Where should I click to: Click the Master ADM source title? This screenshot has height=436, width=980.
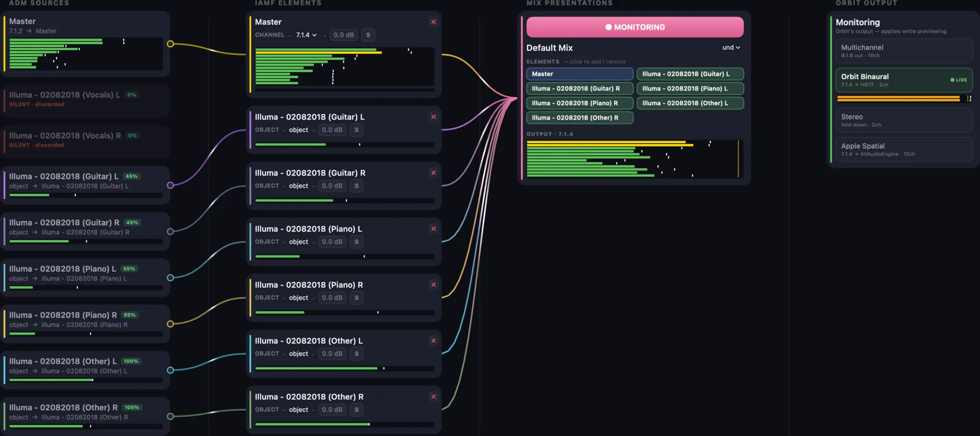(22, 22)
